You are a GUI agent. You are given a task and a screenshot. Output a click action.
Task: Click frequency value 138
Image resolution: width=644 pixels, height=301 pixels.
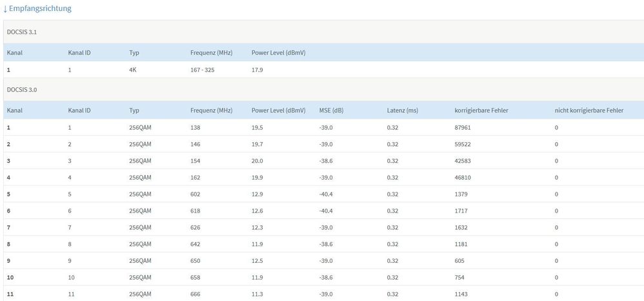click(x=196, y=127)
